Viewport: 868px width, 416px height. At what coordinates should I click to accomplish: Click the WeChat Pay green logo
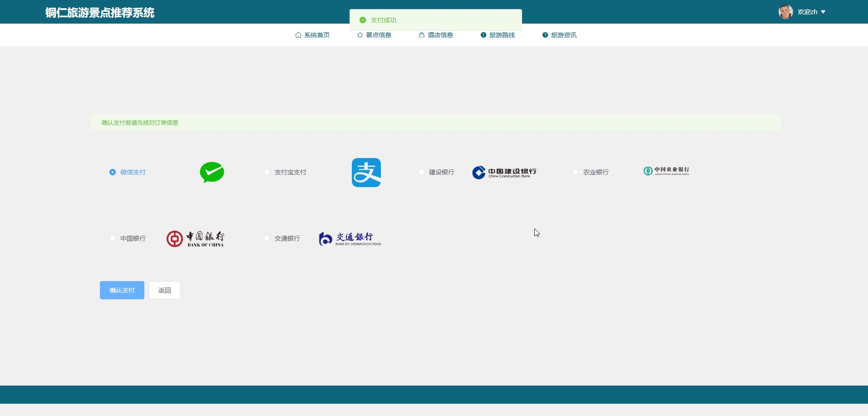(x=212, y=172)
